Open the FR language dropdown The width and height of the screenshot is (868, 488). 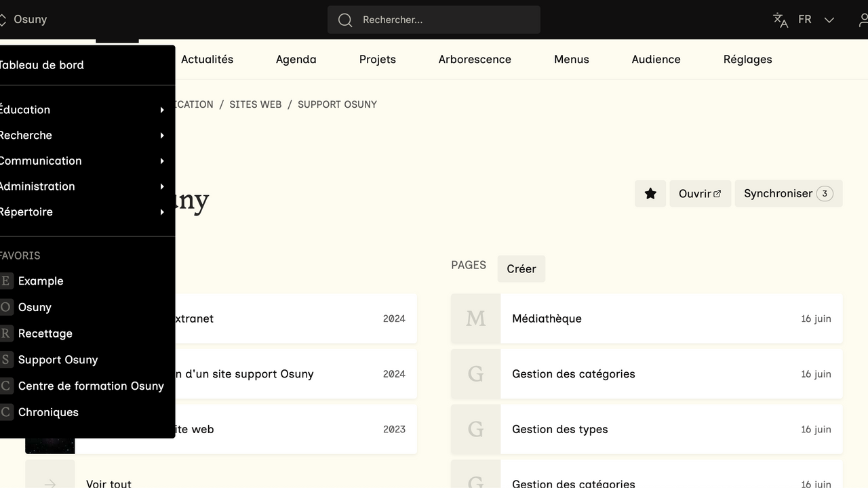coord(816,20)
